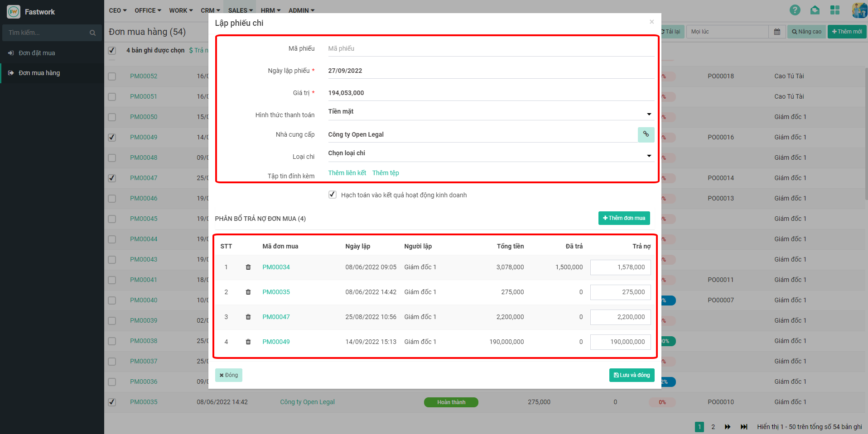The image size is (868, 434).
Task: Click the supplier link icon beside Công ty Open Legal
Action: (x=646, y=134)
